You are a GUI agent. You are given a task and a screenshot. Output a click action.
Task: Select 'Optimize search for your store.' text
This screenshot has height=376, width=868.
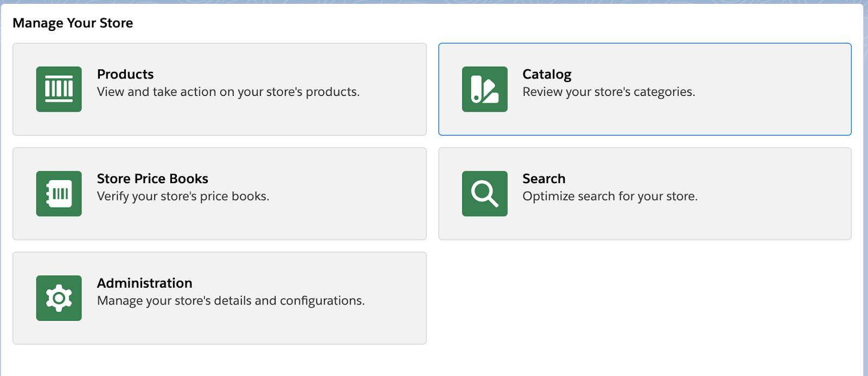(610, 196)
